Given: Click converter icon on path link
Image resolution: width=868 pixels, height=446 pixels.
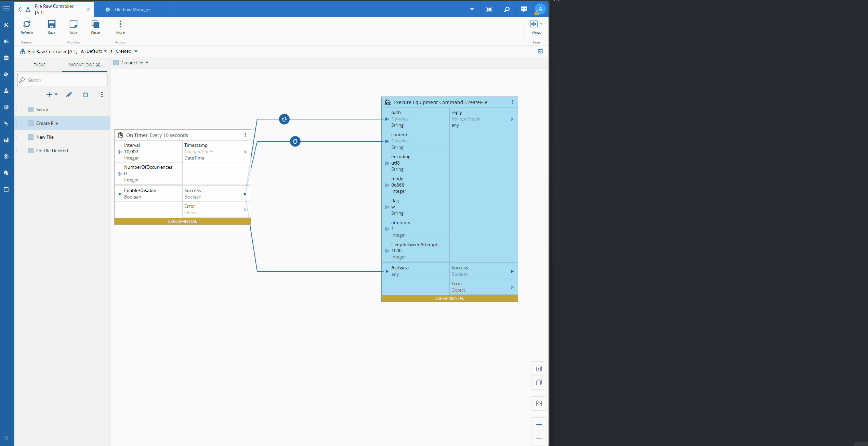Looking at the screenshot, I should pyautogui.click(x=284, y=119).
